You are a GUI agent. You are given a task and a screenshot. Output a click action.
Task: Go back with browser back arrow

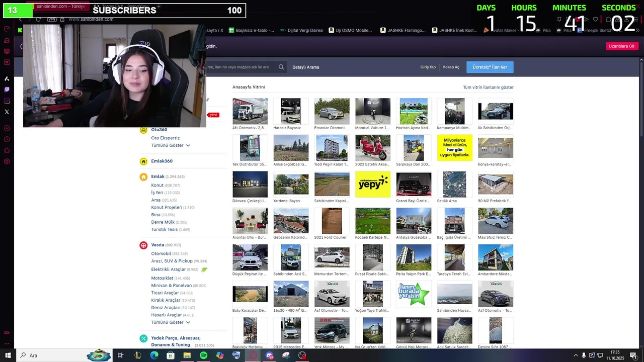[20, 19]
